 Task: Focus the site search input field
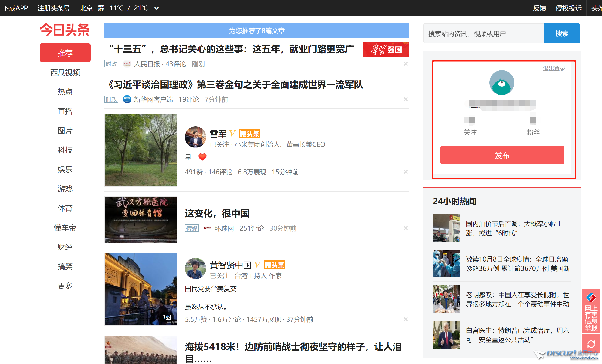[484, 33]
